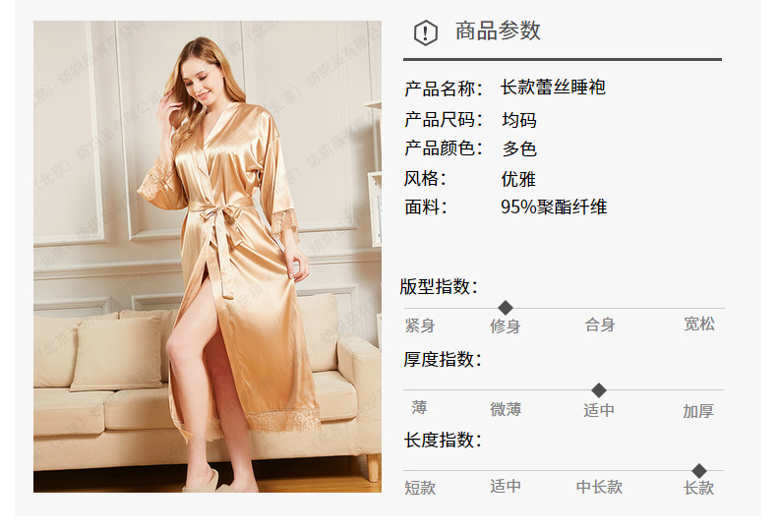Open the golden robe model photo
This screenshot has width=777, height=532.
[x=208, y=257]
